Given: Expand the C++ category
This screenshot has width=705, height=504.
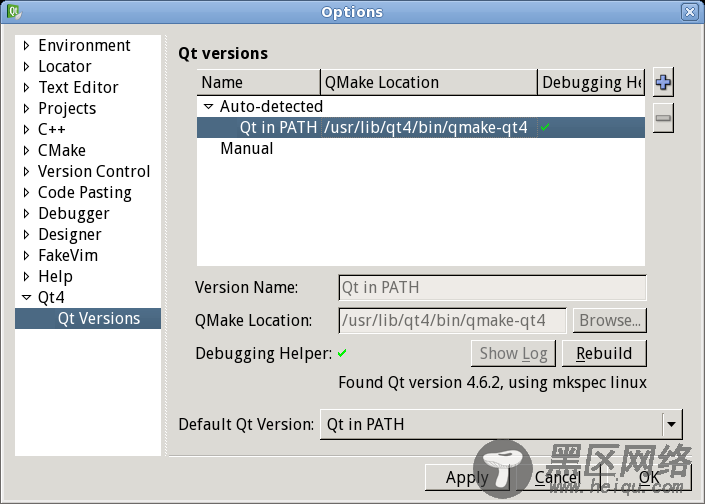Looking at the screenshot, I should coord(26,129).
